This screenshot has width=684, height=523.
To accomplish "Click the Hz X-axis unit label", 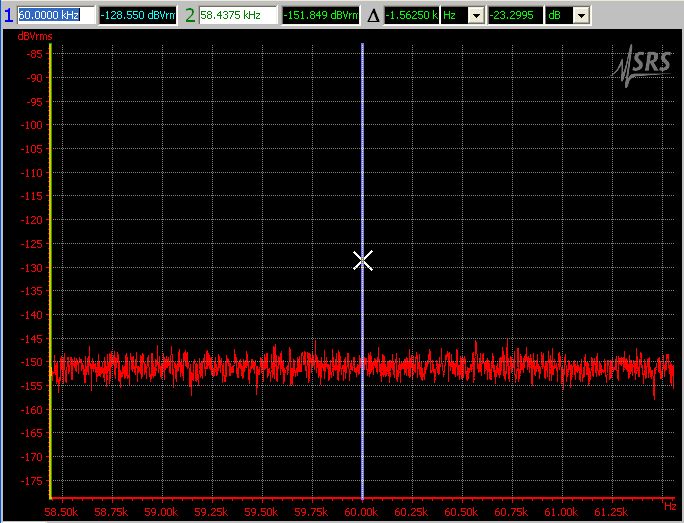I will point(670,506).
